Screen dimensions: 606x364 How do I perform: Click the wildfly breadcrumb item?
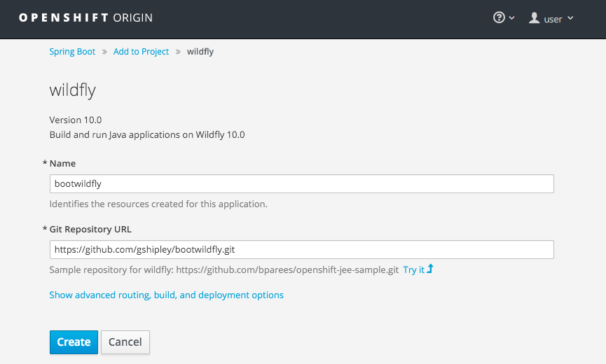(x=200, y=52)
